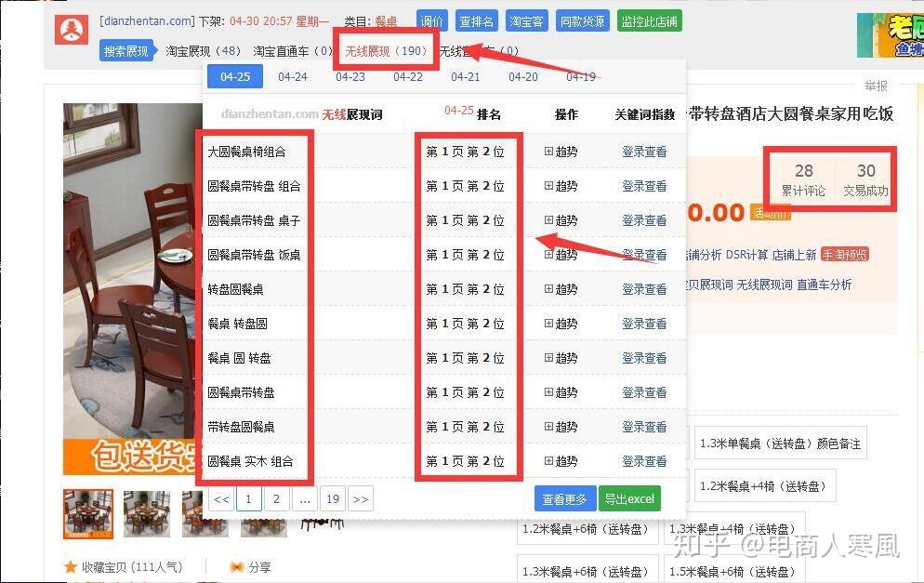Click the 查排名 button
Image resolution: width=924 pixels, height=583 pixels.
(x=476, y=21)
